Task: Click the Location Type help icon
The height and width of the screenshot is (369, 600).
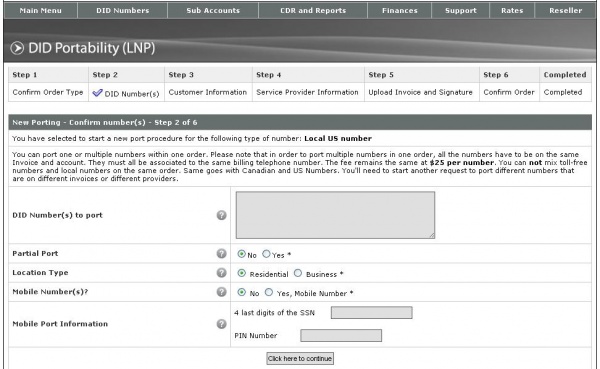Action: [222, 273]
